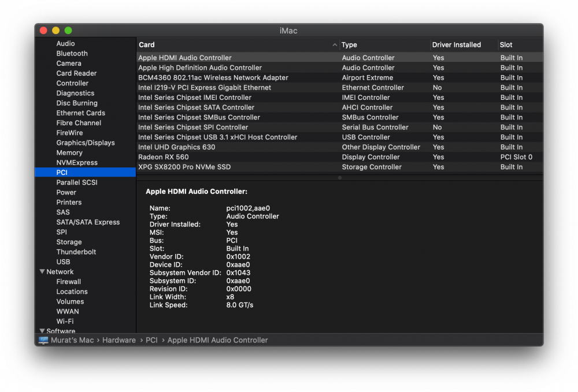
Task: Click the green zoom window button
Action: tap(68, 31)
